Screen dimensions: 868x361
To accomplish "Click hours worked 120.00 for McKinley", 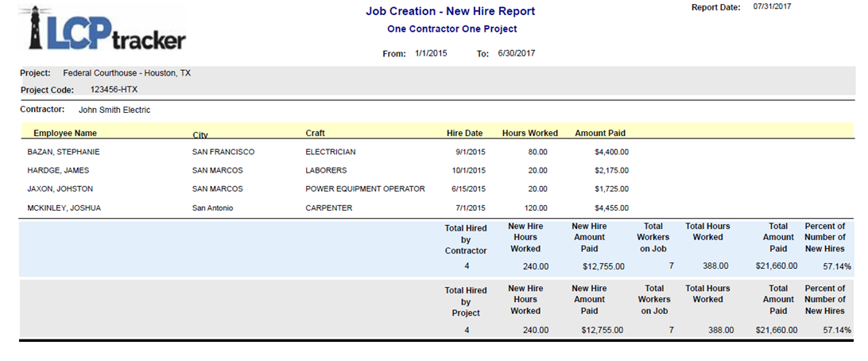I will tap(535, 208).
